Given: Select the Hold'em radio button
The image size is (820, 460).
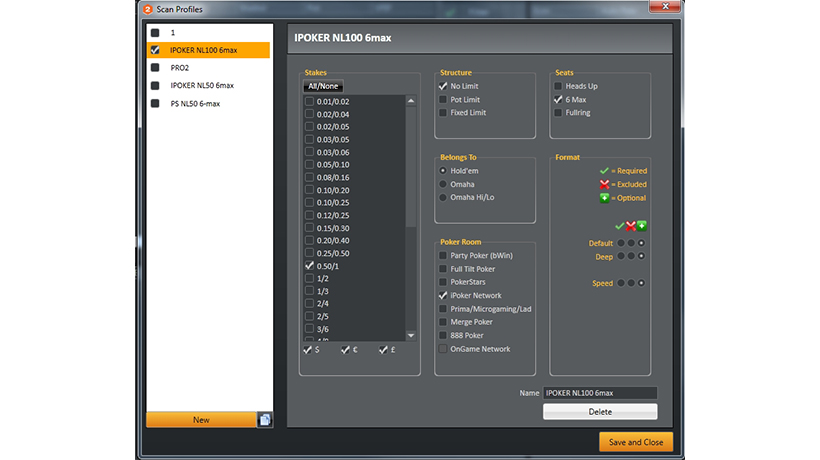Looking at the screenshot, I should [x=443, y=170].
